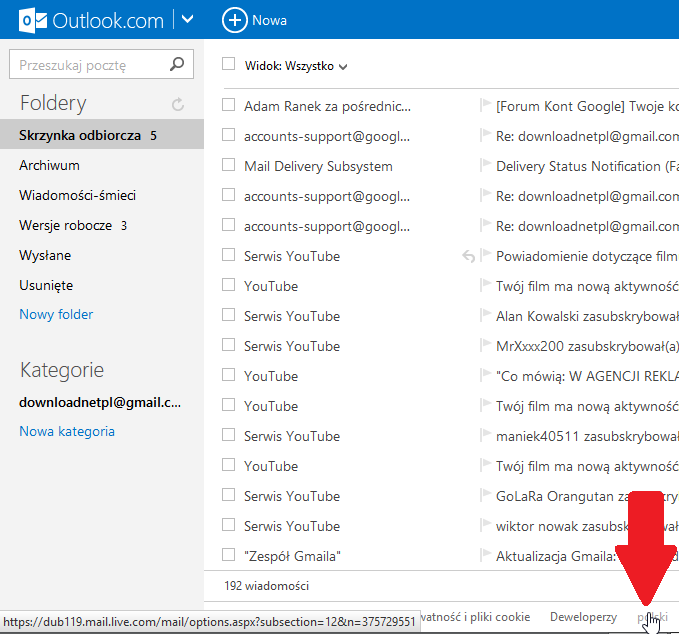Open the Archiwum folder
This screenshot has width=679, height=634.
click(x=49, y=165)
